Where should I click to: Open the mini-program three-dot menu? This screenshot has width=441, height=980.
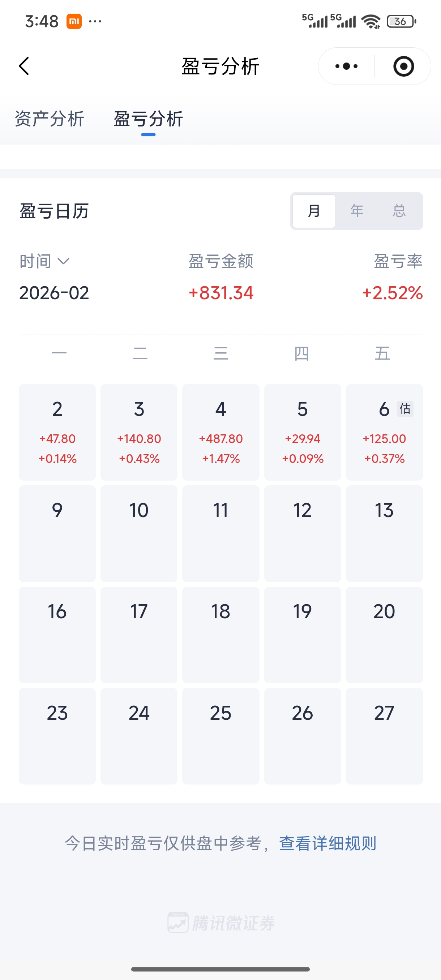[x=346, y=66]
